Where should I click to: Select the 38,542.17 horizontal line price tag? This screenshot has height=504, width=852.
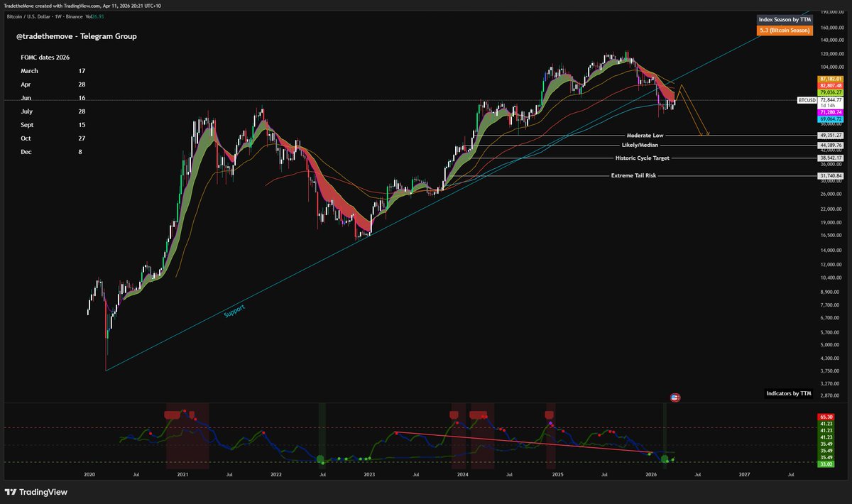tap(830, 158)
